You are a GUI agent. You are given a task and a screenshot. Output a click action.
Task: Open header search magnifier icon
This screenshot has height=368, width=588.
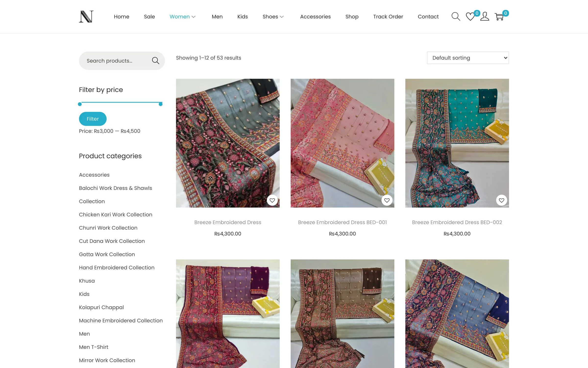456,16
